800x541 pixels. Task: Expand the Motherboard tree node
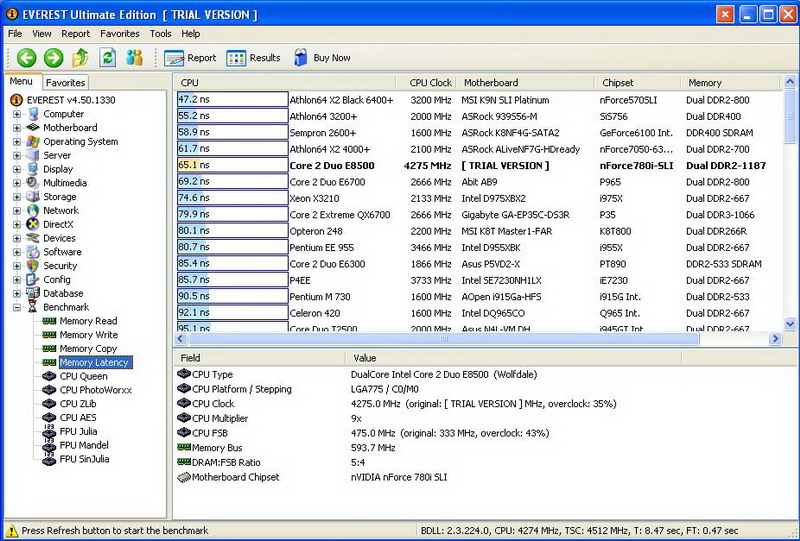[17, 128]
